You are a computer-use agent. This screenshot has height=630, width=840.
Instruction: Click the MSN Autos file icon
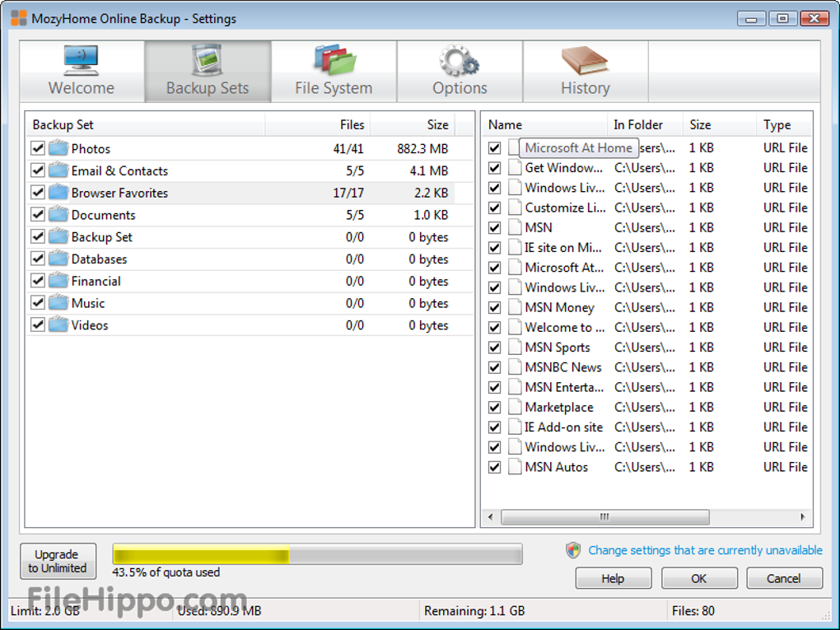[515, 467]
